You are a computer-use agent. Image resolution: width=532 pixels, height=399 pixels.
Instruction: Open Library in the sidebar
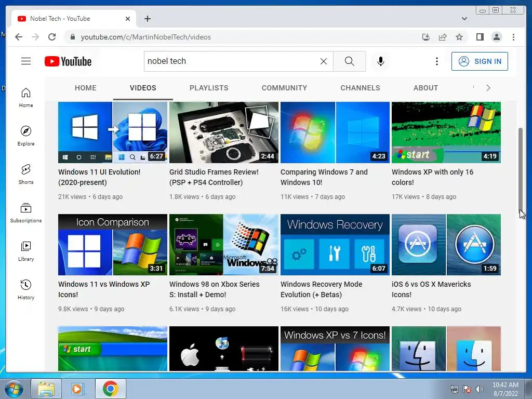(x=26, y=251)
